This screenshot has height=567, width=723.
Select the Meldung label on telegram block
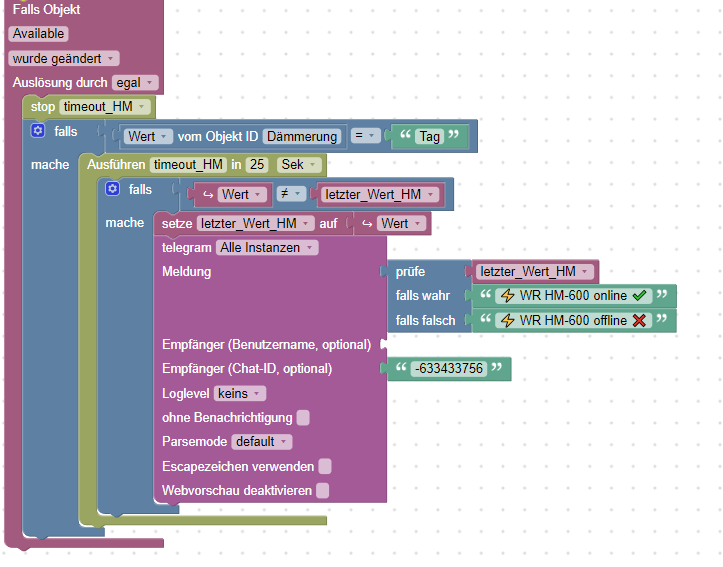click(186, 272)
